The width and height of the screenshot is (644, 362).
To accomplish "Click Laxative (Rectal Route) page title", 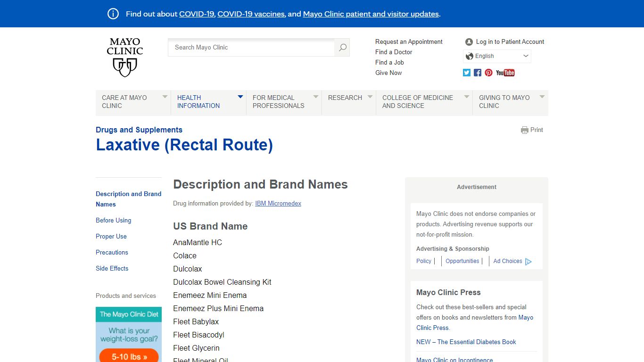I will [x=184, y=145].
